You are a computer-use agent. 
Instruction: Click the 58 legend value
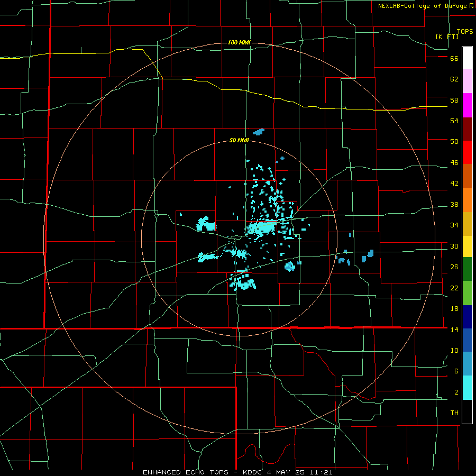(454, 100)
